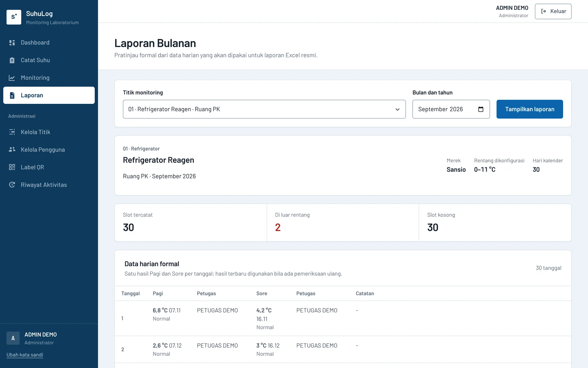
Task: Open the Label QR page
Action: tap(49, 167)
